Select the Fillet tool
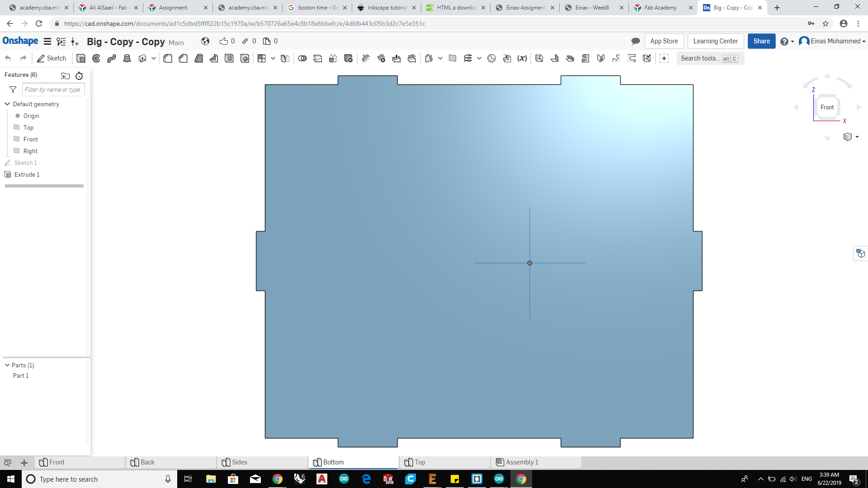Viewport: 868px width, 488px height. 168,58
